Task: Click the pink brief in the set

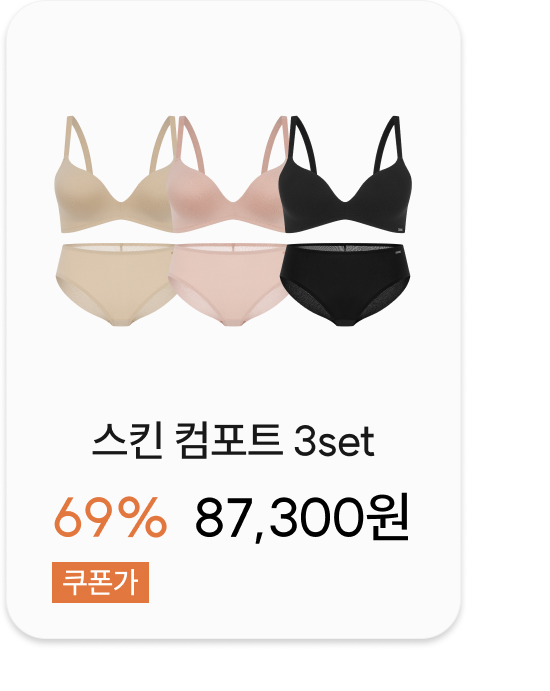Action: pyautogui.click(x=228, y=284)
